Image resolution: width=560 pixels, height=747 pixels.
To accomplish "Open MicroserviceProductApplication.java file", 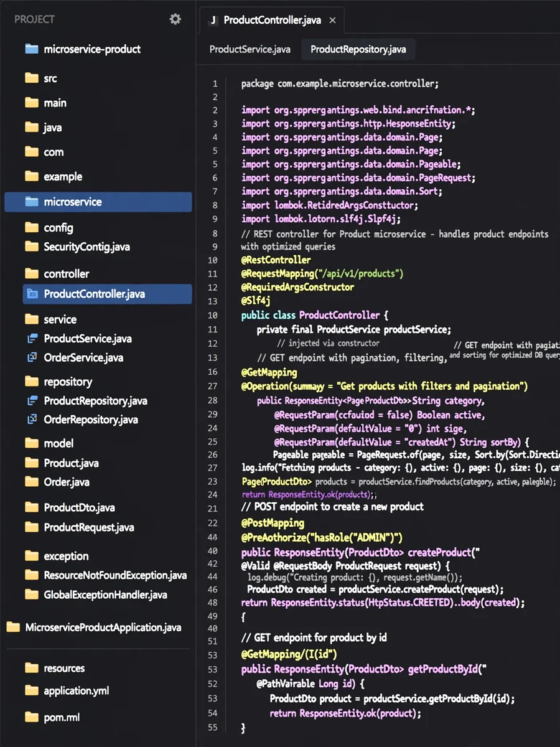I will click(x=103, y=627).
